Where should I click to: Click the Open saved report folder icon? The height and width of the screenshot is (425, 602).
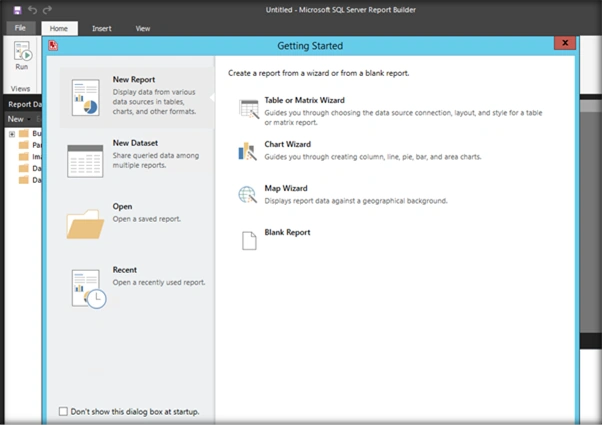point(85,224)
